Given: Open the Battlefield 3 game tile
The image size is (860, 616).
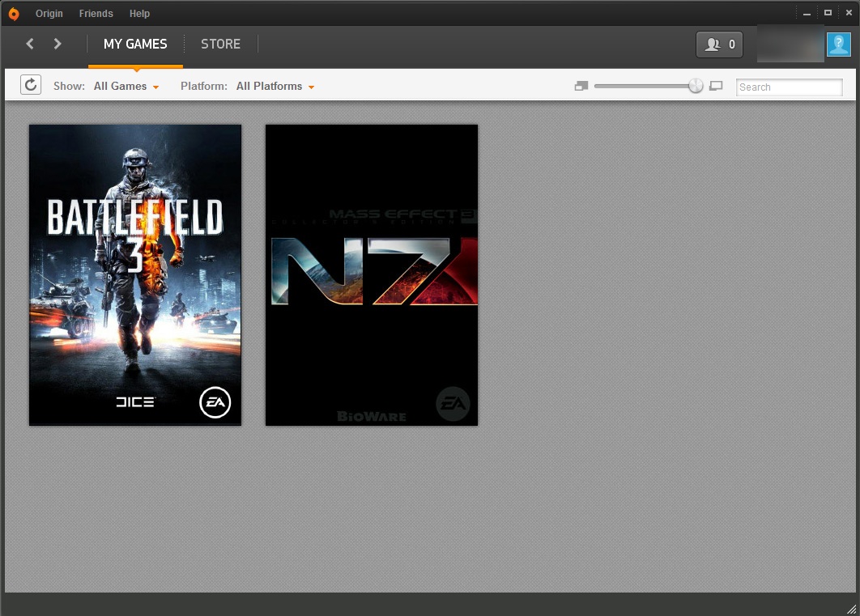Looking at the screenshot, I should [x=134, y=274].
